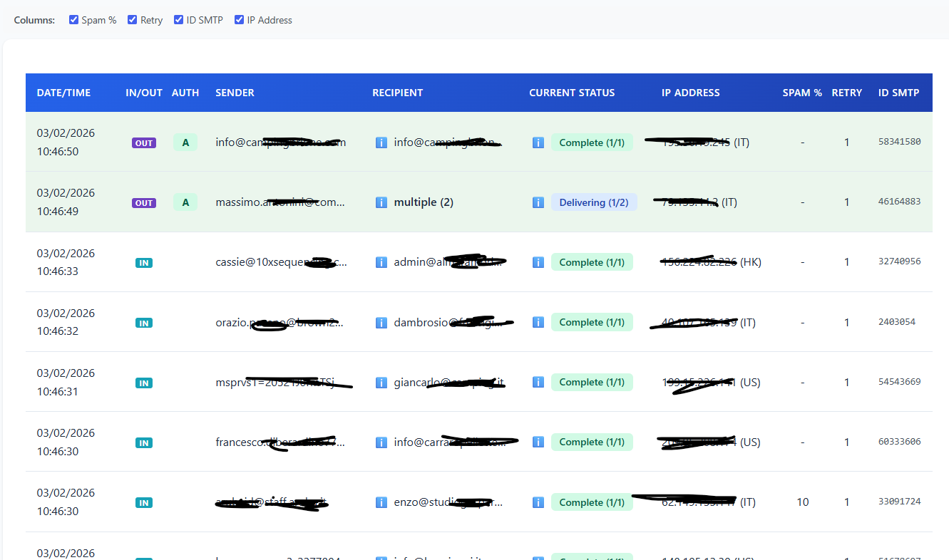Sort by the DATE/TIME column header

(x=63, y=93)
